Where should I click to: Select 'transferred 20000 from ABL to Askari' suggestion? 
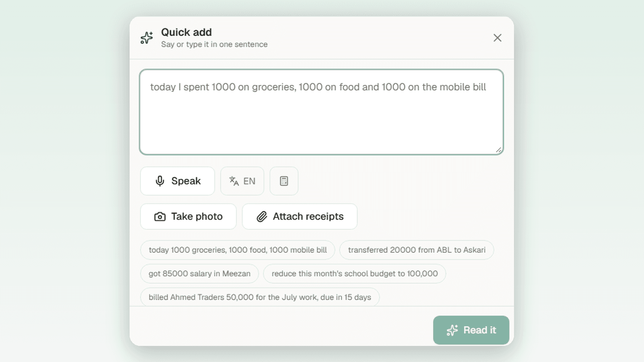(417, 250)
